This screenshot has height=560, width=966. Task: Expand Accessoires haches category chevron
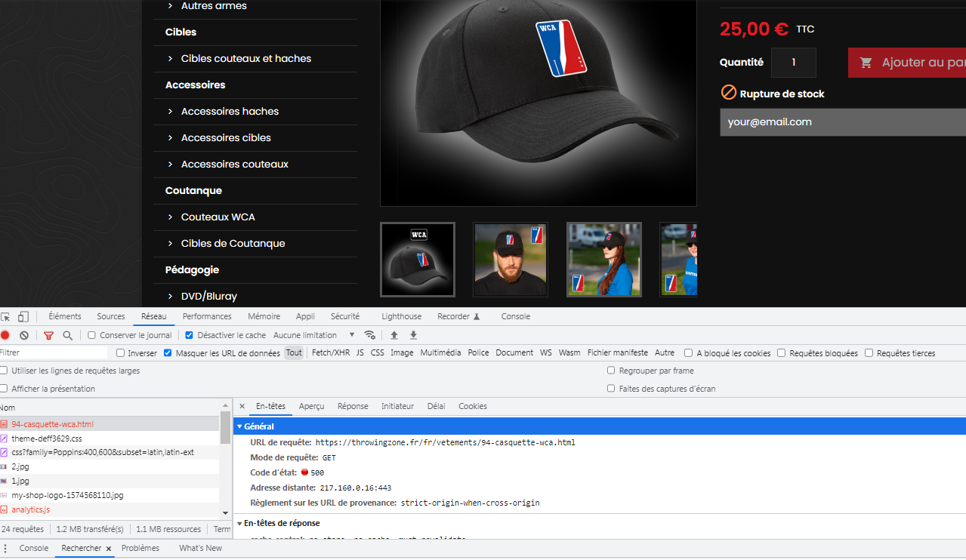point(170,112)
